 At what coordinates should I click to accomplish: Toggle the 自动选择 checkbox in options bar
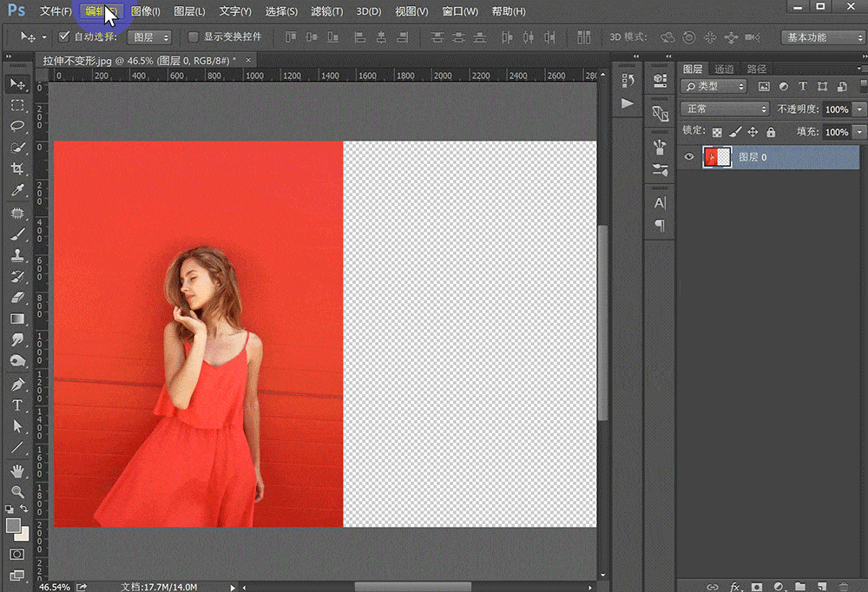click(x=63, y=37)
